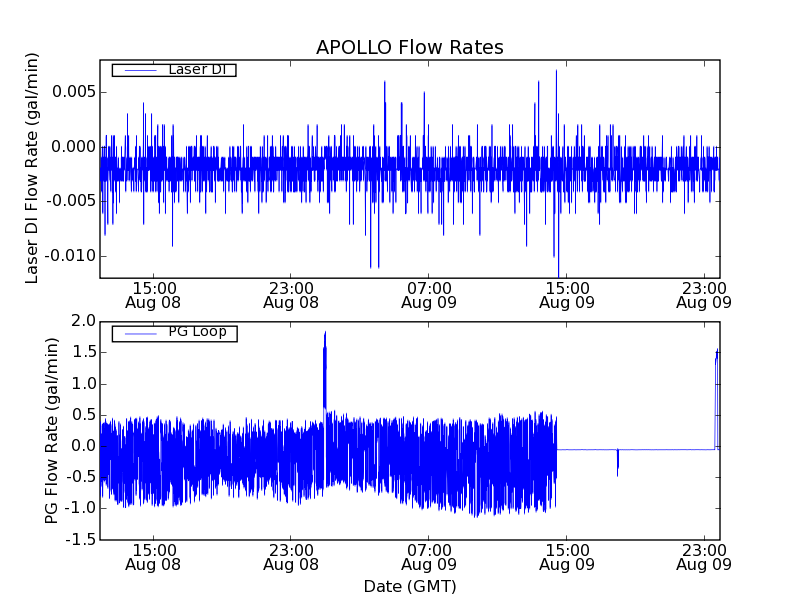
Task: Click the 0.005 tick label on top plot
Action: click(73, 92)
